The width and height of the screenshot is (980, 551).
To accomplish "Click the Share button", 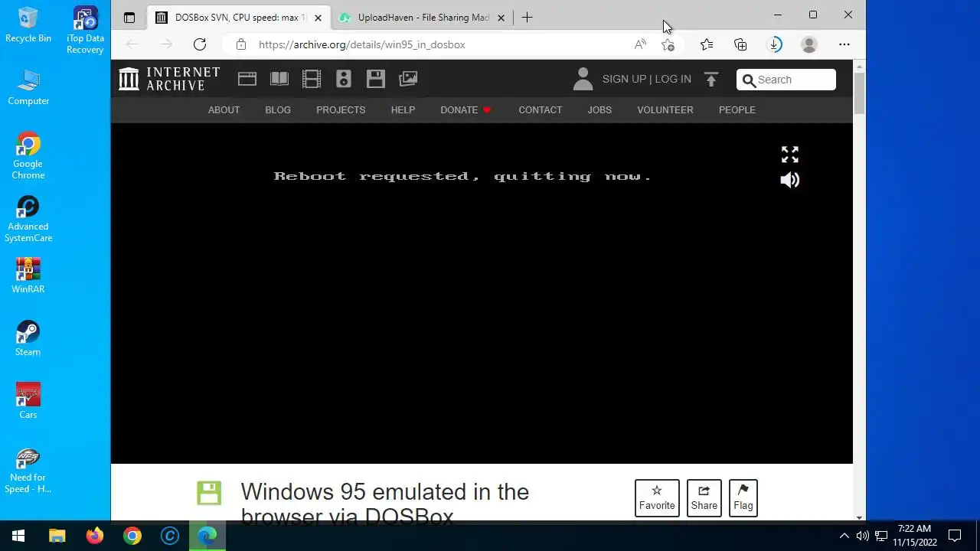I will pos(704,498).
